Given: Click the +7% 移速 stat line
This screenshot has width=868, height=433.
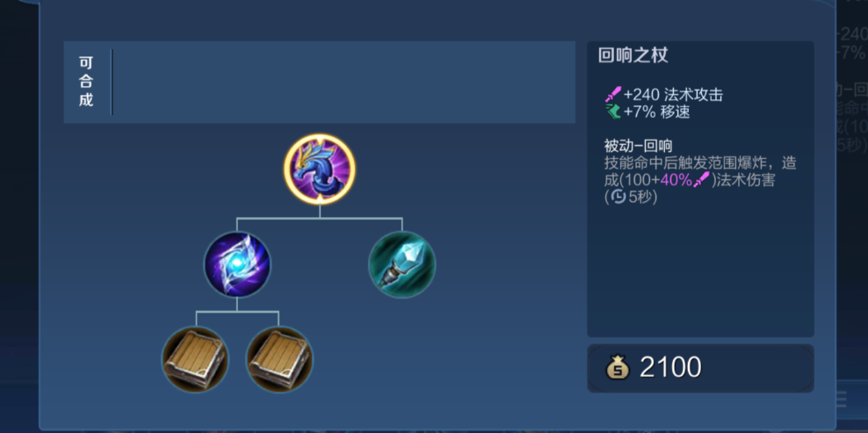Looking at the screenshot, I should coord(647,112).
